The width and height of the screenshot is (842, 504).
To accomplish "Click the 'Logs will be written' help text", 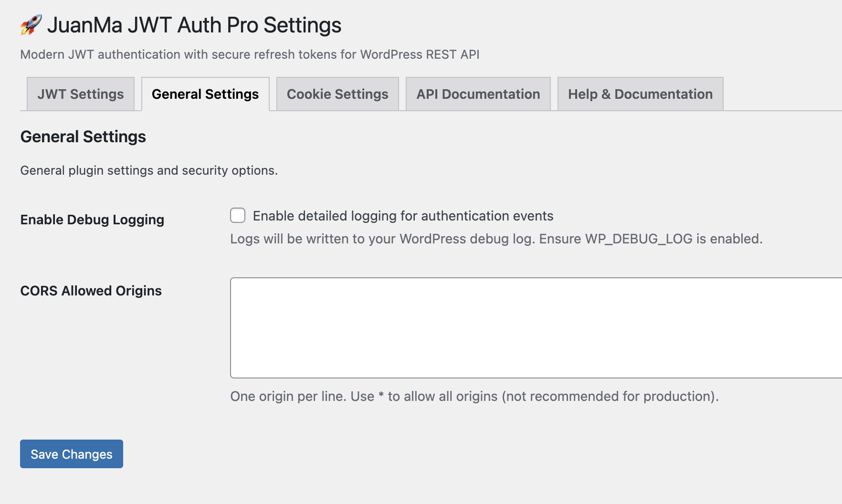I will tap(496, 239).
